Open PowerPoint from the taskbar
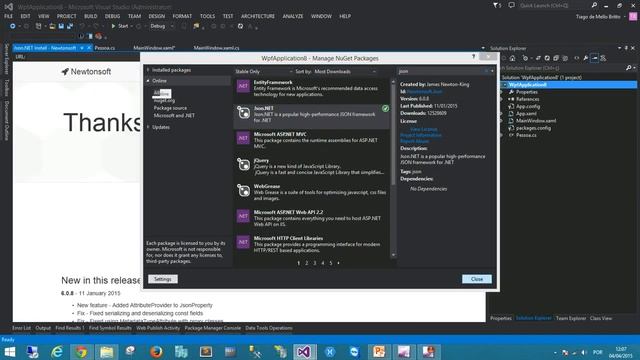The height and width of the screenshot is (360, 640). point(378,352)
